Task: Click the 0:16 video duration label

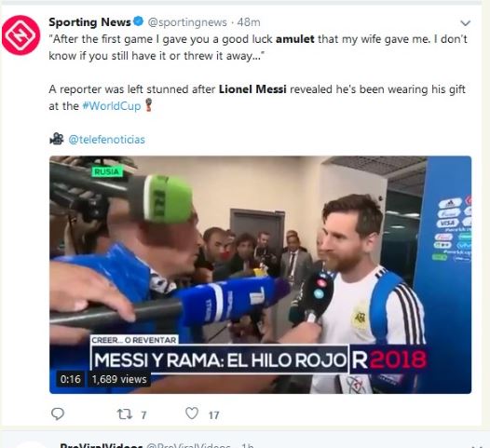Action: click(70, 379)
